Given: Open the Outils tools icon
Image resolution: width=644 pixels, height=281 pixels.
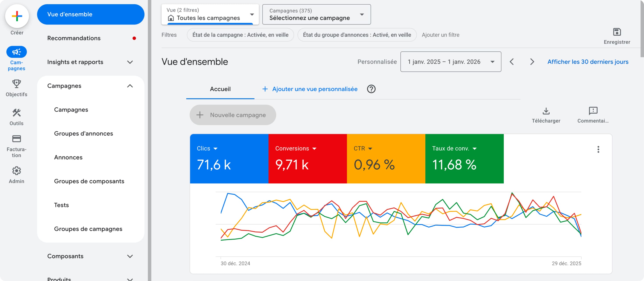Looking at the screenshot, I should [16, 113].
